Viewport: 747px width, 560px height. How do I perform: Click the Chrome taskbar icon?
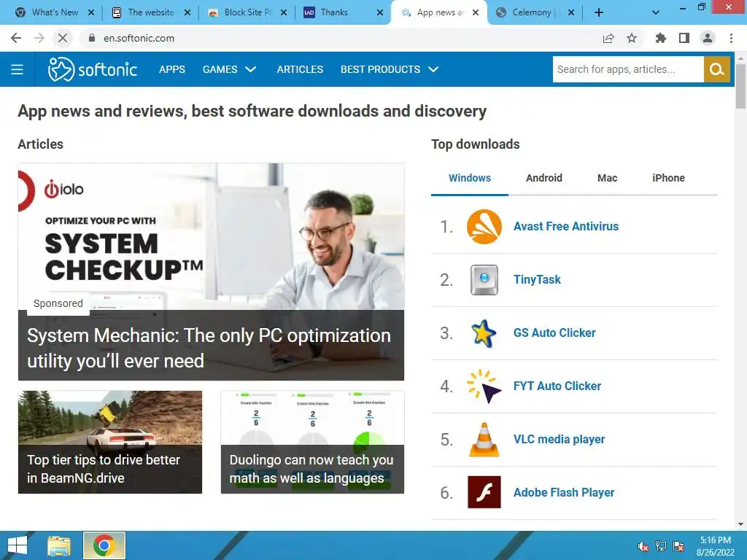tap(104, 545)
